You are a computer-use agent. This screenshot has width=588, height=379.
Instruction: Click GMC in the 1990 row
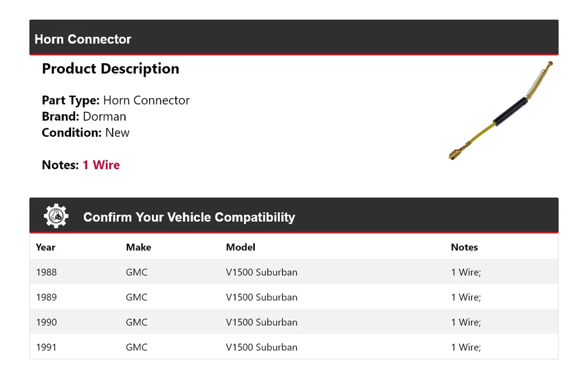(137, 323)
